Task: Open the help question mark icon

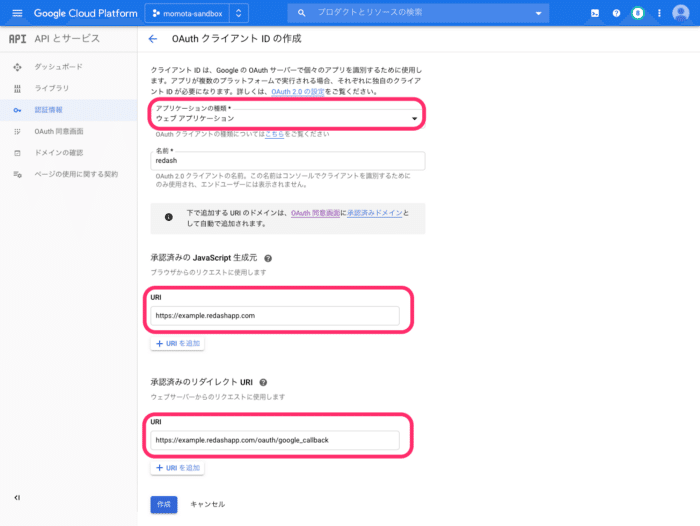Action: (x=617, y=13)
